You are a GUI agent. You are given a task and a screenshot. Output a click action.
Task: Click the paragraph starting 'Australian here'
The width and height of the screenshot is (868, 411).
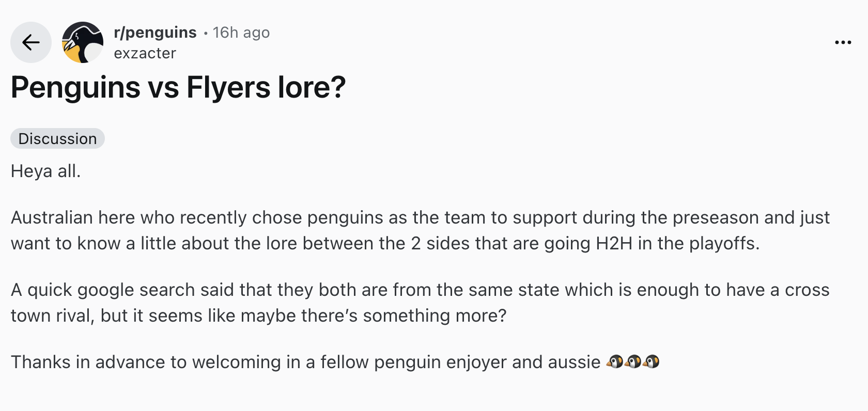point(420,230)
